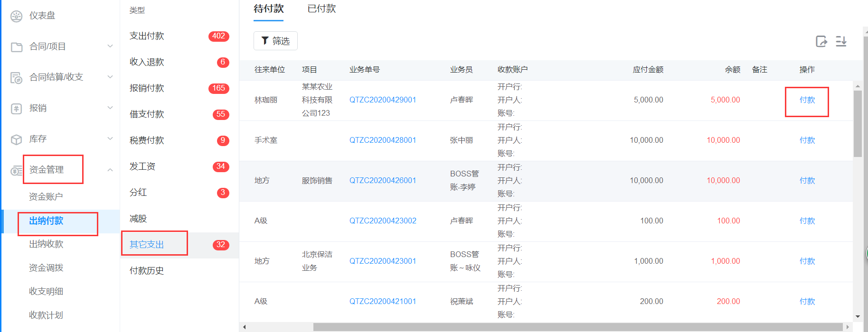Image resolution: width=868 pixels, height=332 pixels.
Task: Click the table scrollbar down arrow
Action: [x=858, y=317]
